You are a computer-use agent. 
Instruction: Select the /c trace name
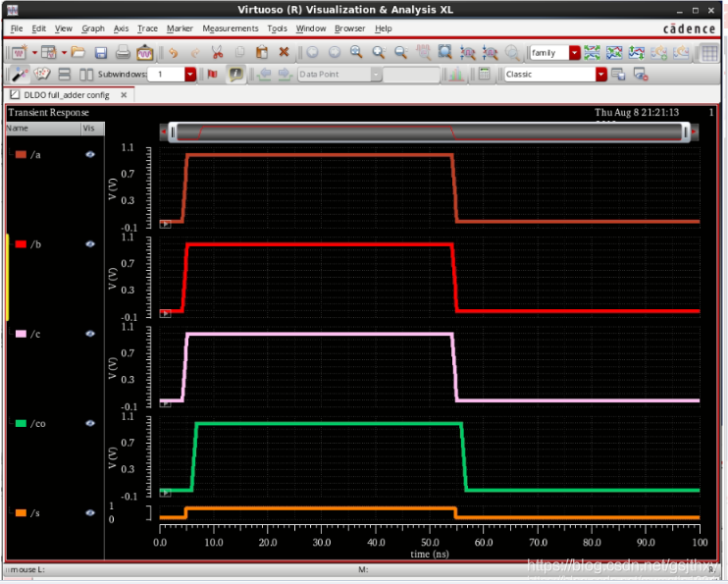[x=35, y=334]
